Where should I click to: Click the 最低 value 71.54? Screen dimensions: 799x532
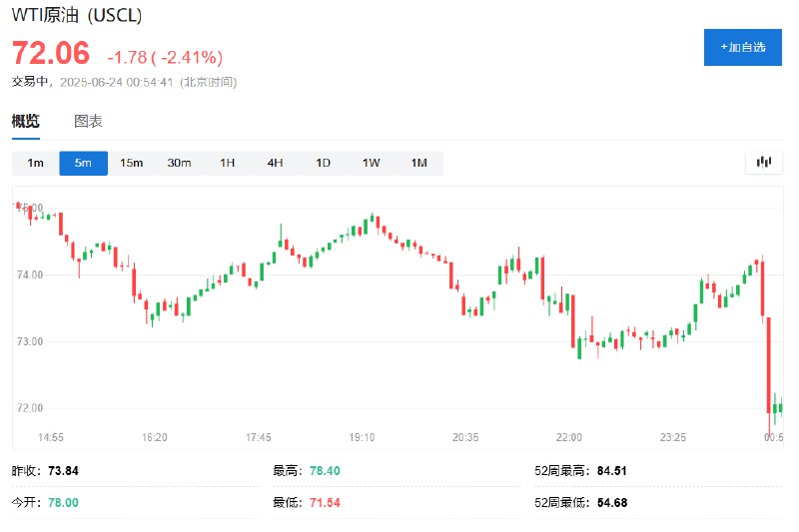(325, 503)
